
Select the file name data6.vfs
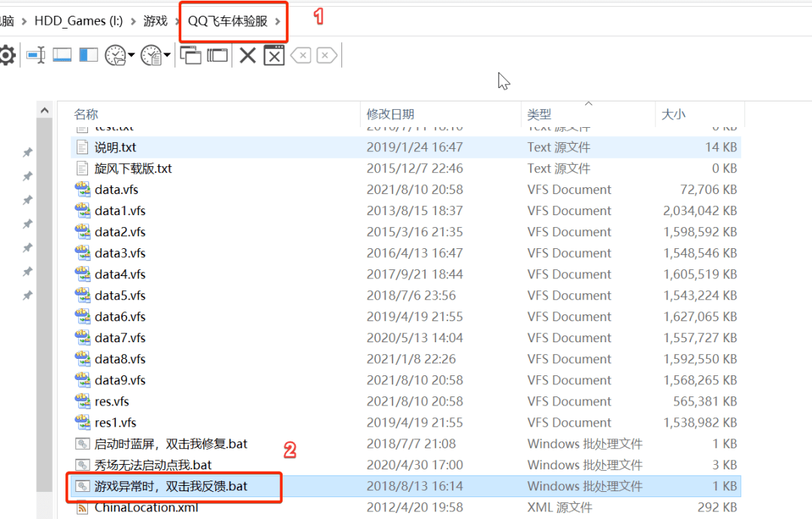[x=120, y=317]
